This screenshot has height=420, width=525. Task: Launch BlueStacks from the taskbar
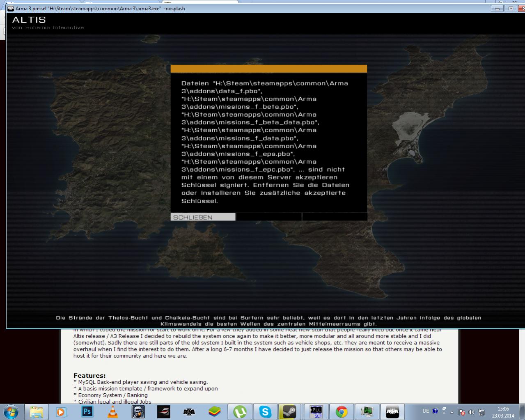(x=214, y=411)
